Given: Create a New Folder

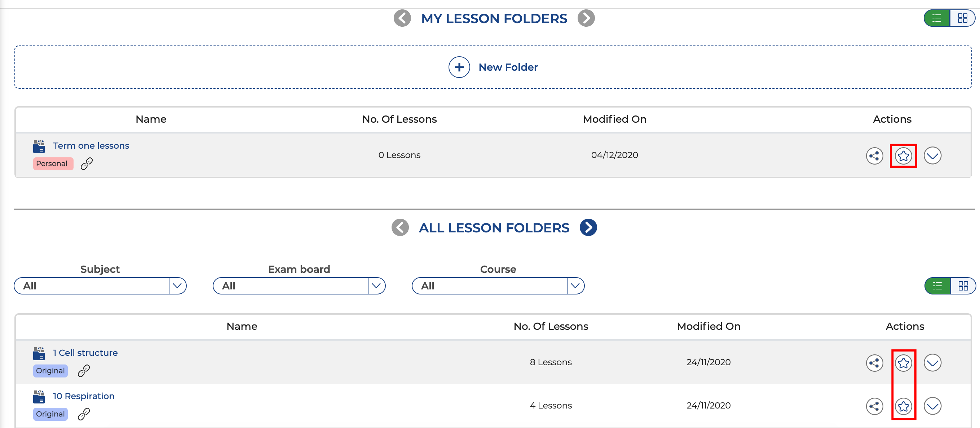Looking at the screenshot, I should [493, 67].
